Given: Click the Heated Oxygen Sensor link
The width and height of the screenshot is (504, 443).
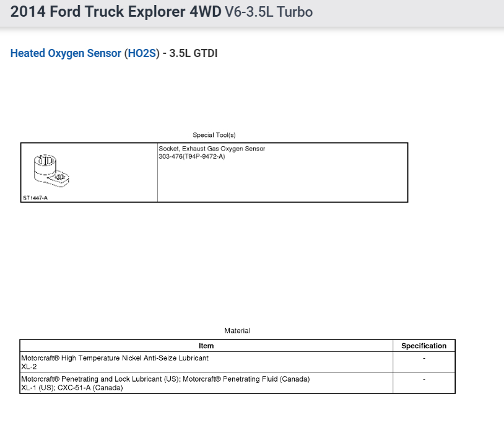Looking at the screenshot, I should coord(66,53).
